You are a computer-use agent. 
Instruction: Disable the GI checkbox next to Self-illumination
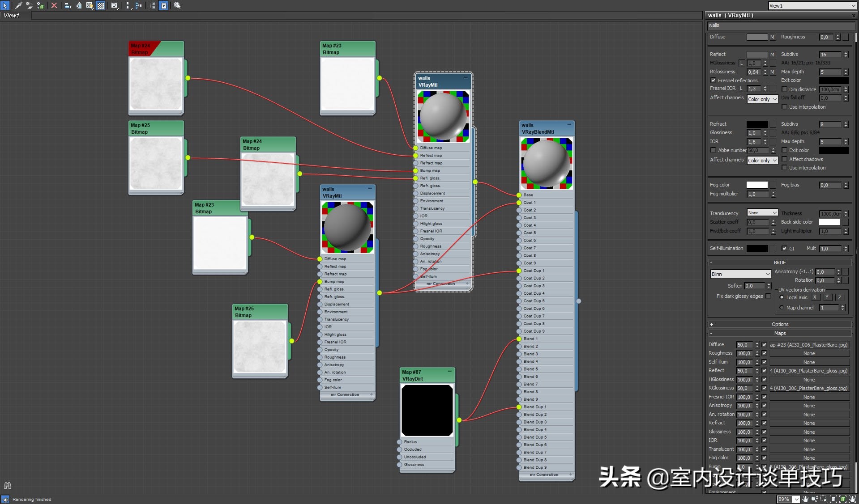click(785, 249)
